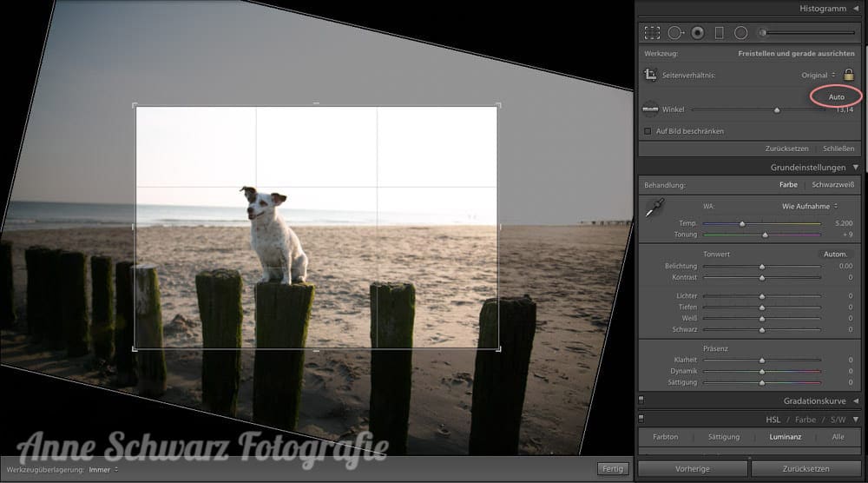Click the crop frame top-left corner handle
The width and height of the screenshot is (868, 483).
135,106
